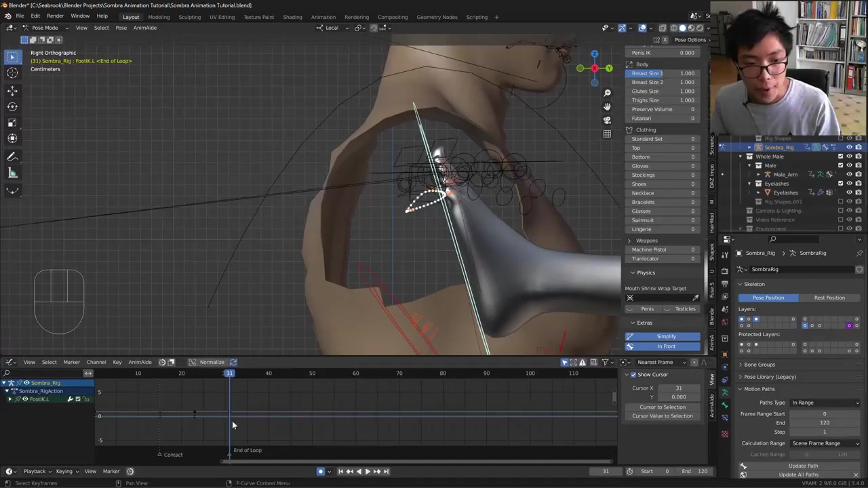Choose the Measure tool
The height and width of the screenshot is (488, 868).
click(x=12, y=173)
